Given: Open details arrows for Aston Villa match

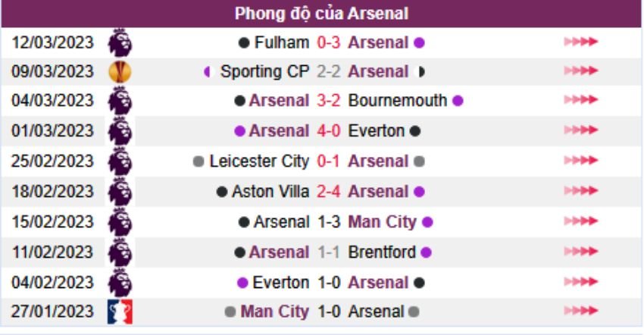Looking at the screenshot, I should (x=580, y=192).
